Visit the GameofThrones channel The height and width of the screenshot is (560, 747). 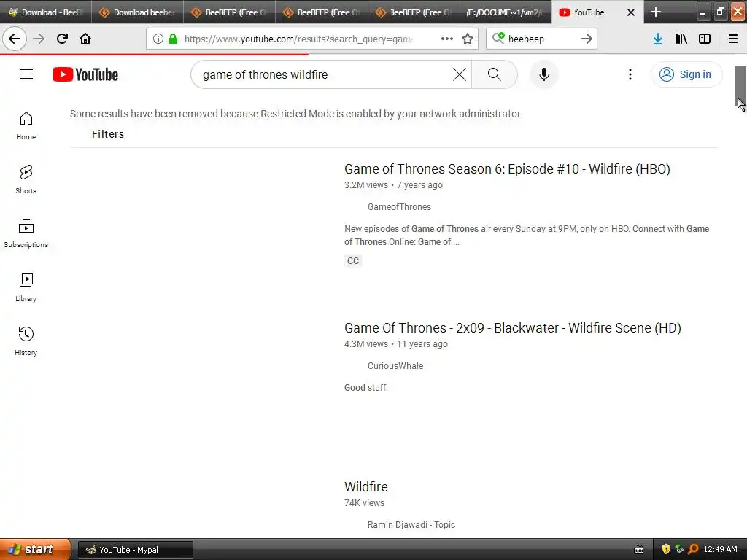[399, 206]
